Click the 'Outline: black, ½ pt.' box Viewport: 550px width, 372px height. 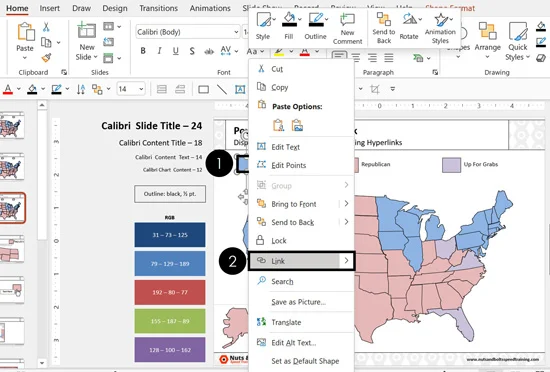click(170, 194)
